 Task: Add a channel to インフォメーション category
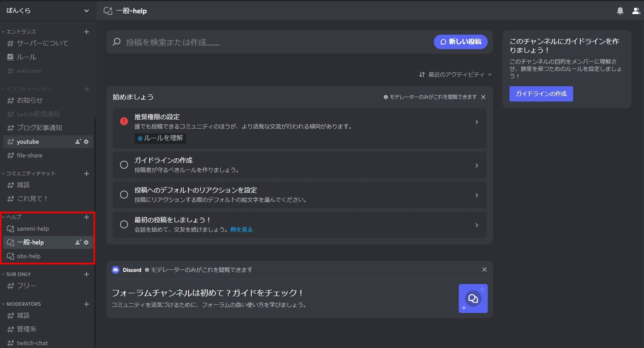click(87, 89)
